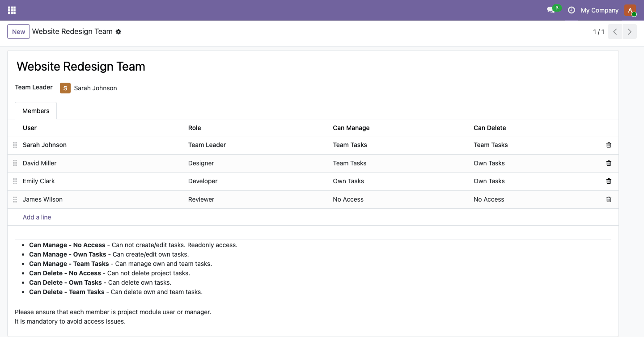The image size is (644, 337).
Task: Delete the James Wilson member row
Action: (x=609, y=199)
